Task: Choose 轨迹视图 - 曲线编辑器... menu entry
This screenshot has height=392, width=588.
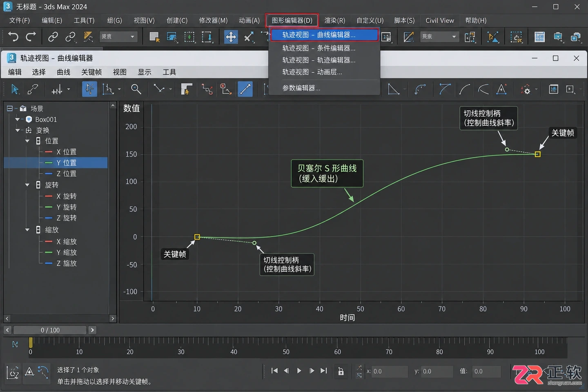Action: coord(324,35)
